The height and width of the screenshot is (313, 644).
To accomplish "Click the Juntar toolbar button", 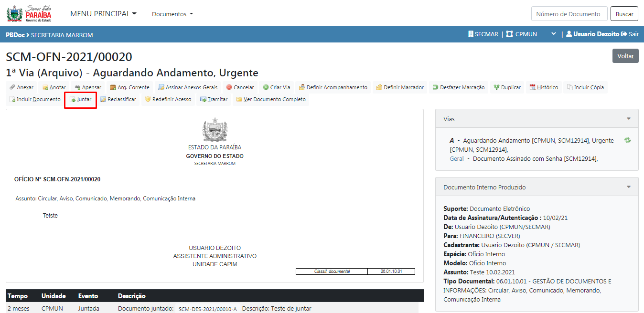I will click(80, 100).
